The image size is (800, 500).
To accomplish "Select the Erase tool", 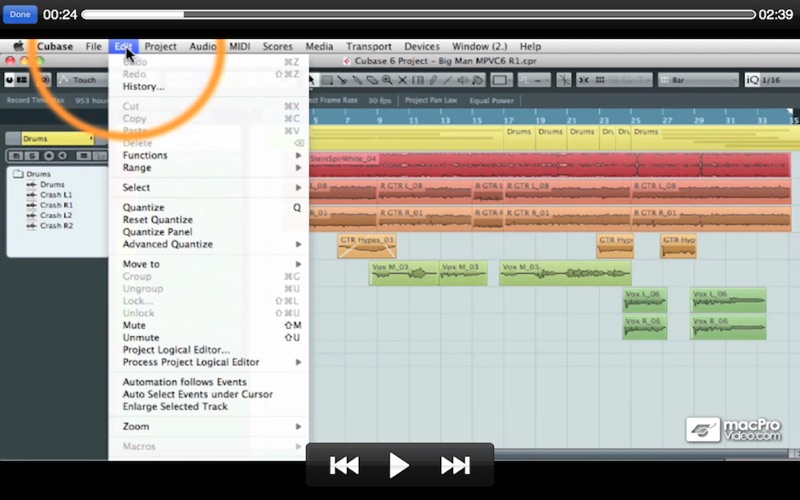I will pyautogui.click(x=372, y=80).
